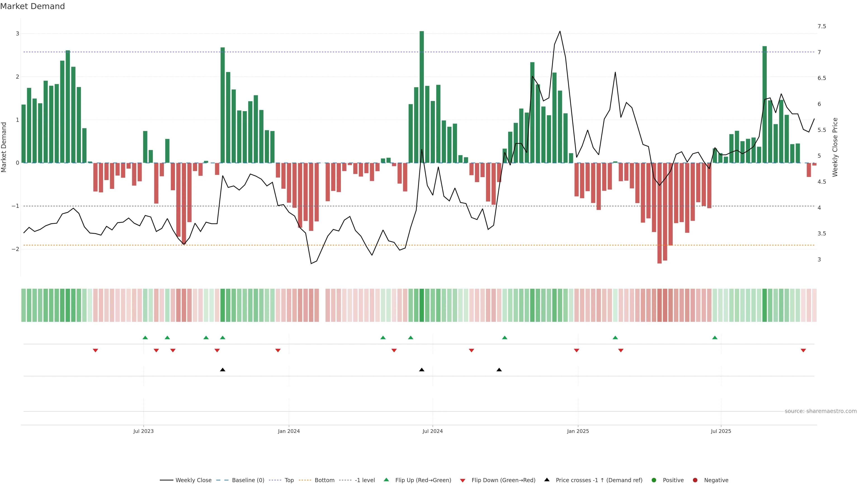Viewport: 868px width, 488px height.
Task: Click Flip Up (Red→Green) legend icon
Action: (x=387, y=480)
